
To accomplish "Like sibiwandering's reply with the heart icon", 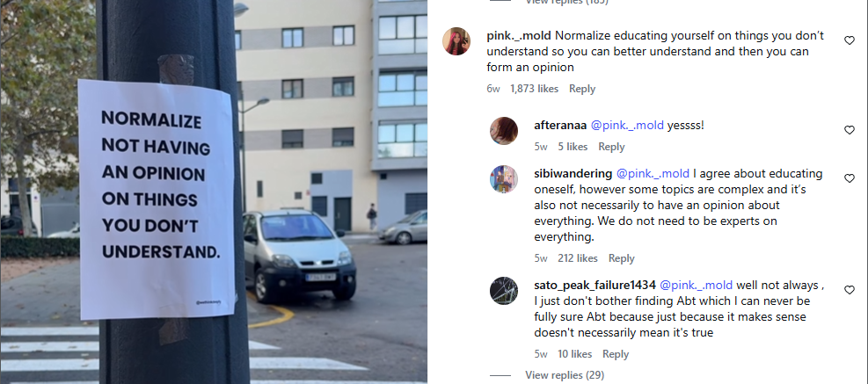I will 849,178.
